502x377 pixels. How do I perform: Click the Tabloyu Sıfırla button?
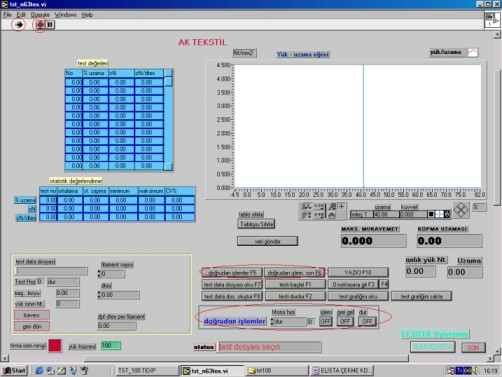256,224
